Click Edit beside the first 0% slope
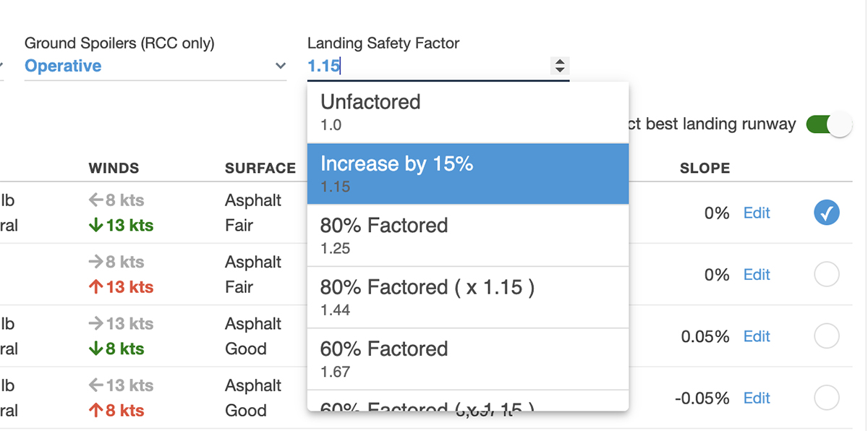Screen dimensions: 868x431 [x=757, y=213]
